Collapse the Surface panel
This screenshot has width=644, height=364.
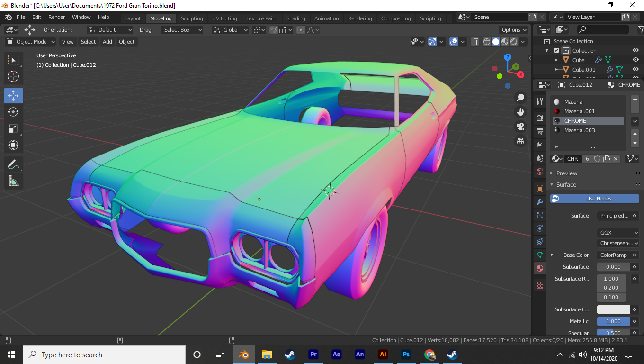tap(566, 185)
